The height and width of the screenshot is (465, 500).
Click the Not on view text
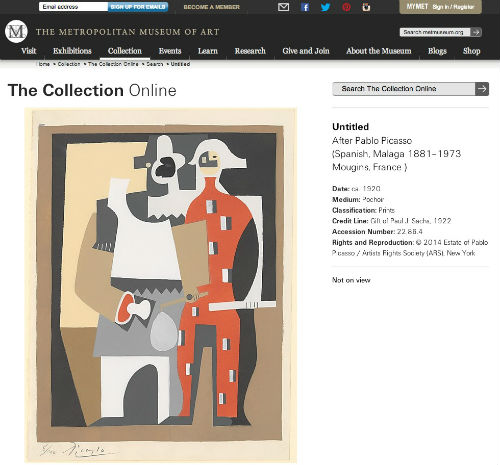[351, 280]
